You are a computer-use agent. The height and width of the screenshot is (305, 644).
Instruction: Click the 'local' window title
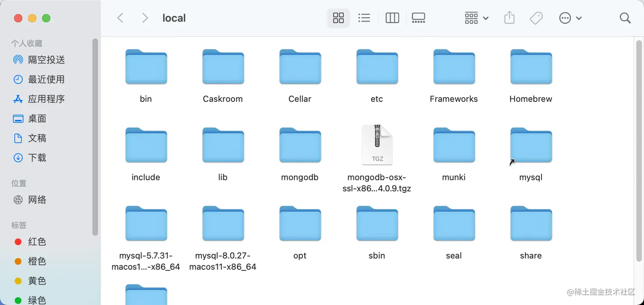(174, 18)
